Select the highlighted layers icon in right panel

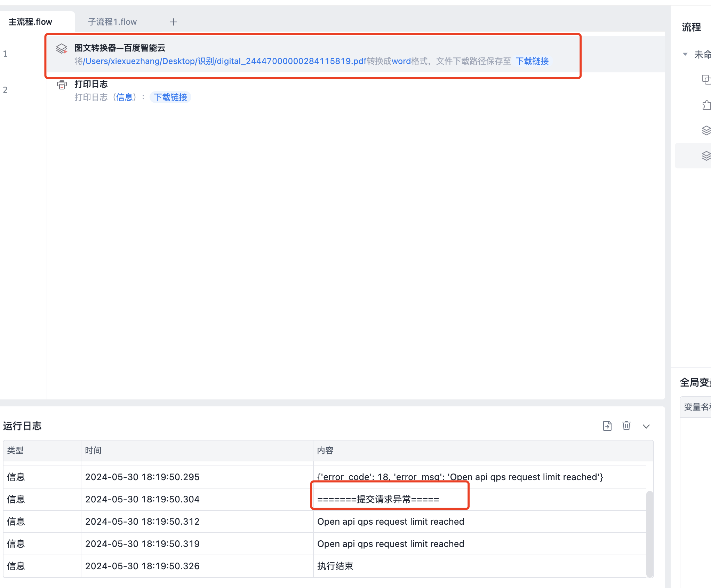706,156
